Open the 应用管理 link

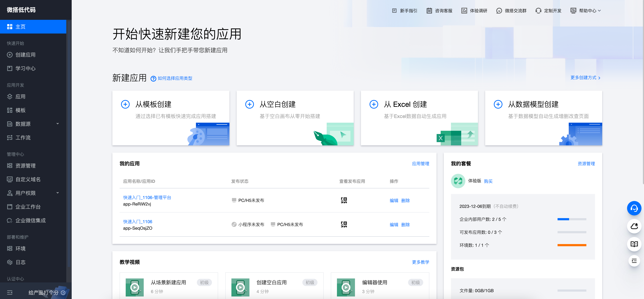click(x=421, y=164)
